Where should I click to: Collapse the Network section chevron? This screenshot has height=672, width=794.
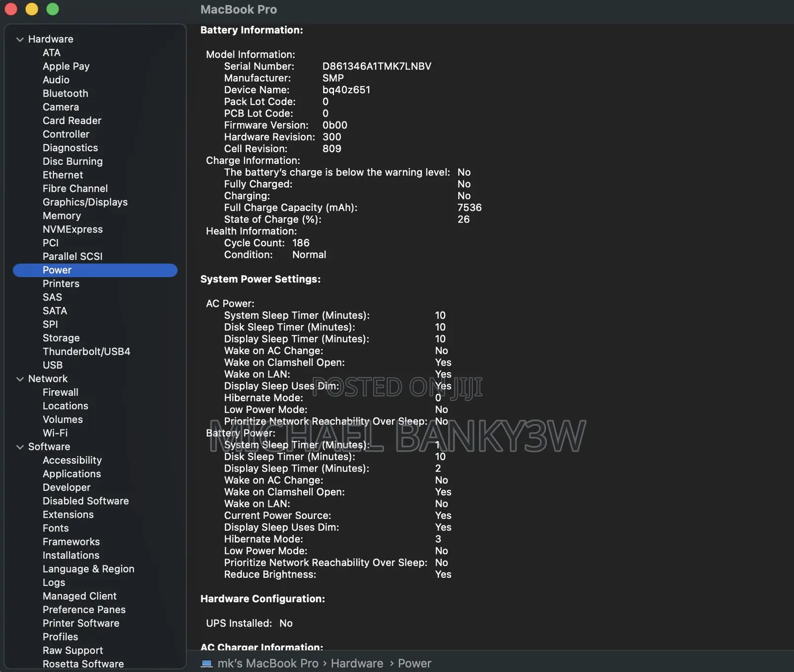(x=20, y=379)
